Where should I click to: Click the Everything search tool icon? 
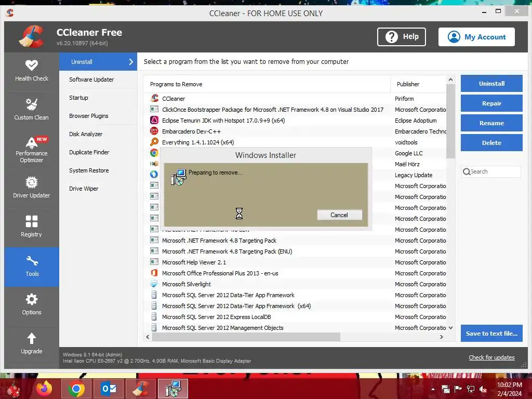(154, 142)
